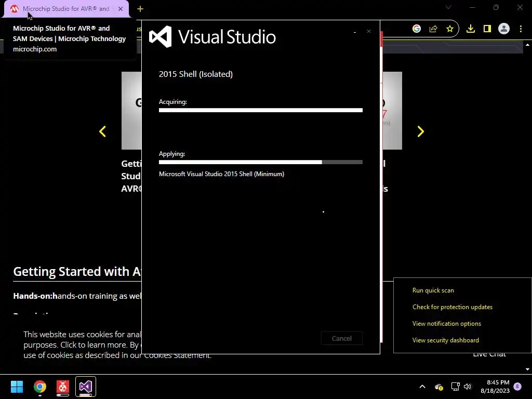The width and height of the screenshot is (532, 399).
Task: Open Windows Start menu
Action: [17, 387]
